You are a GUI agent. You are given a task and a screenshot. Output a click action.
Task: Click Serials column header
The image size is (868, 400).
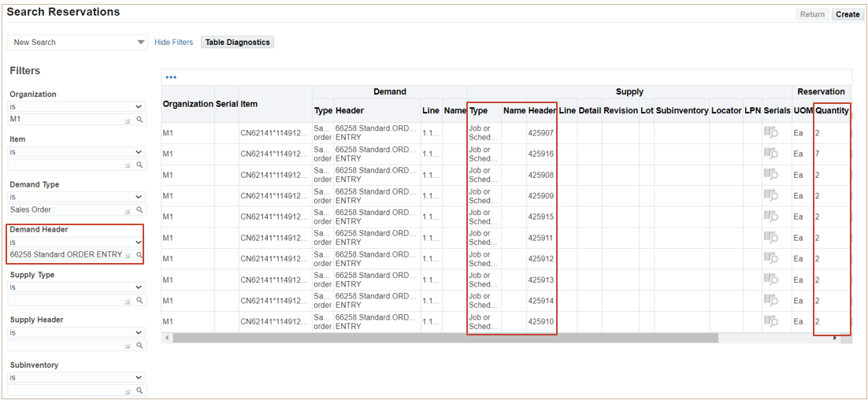click(x=777, y=111)
